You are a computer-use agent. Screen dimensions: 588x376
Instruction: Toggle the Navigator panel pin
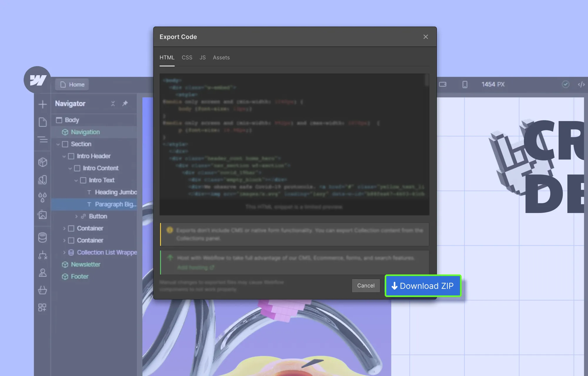[125, 103]
